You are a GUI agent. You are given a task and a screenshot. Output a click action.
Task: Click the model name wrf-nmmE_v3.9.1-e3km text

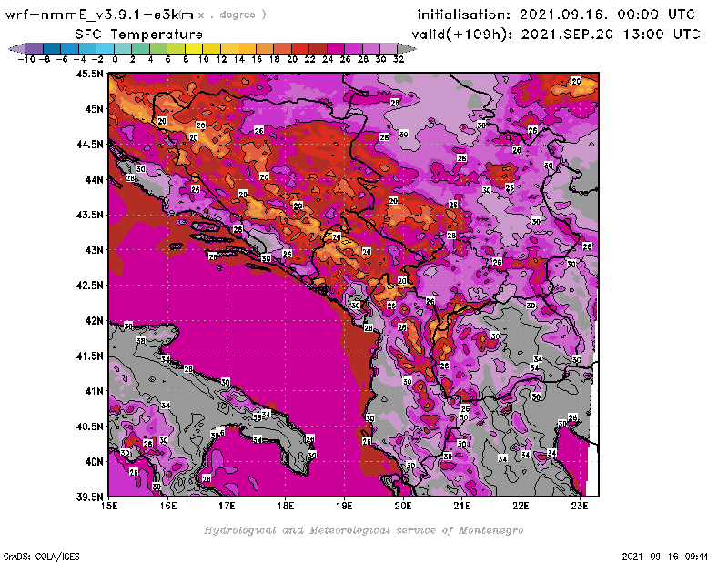[x=99, y=15]
